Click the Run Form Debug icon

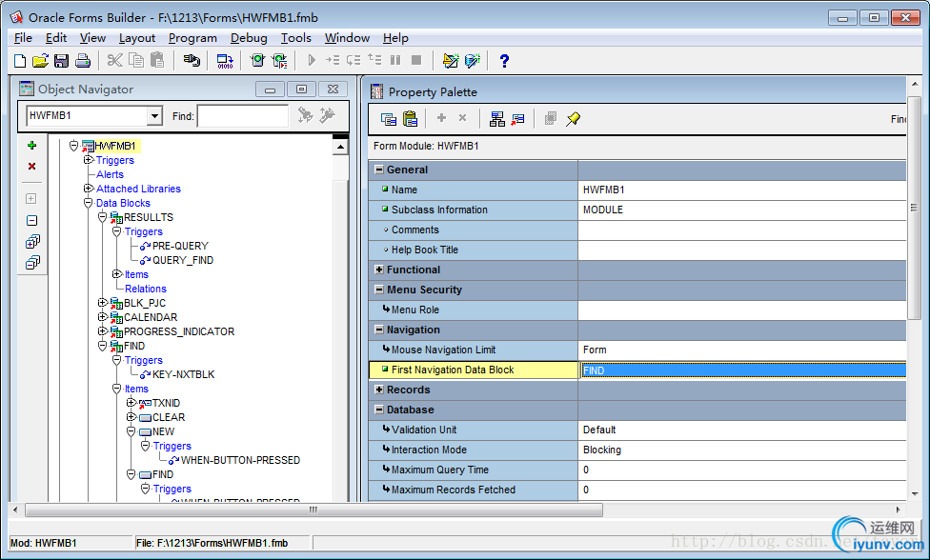click(x=279, y=60)
